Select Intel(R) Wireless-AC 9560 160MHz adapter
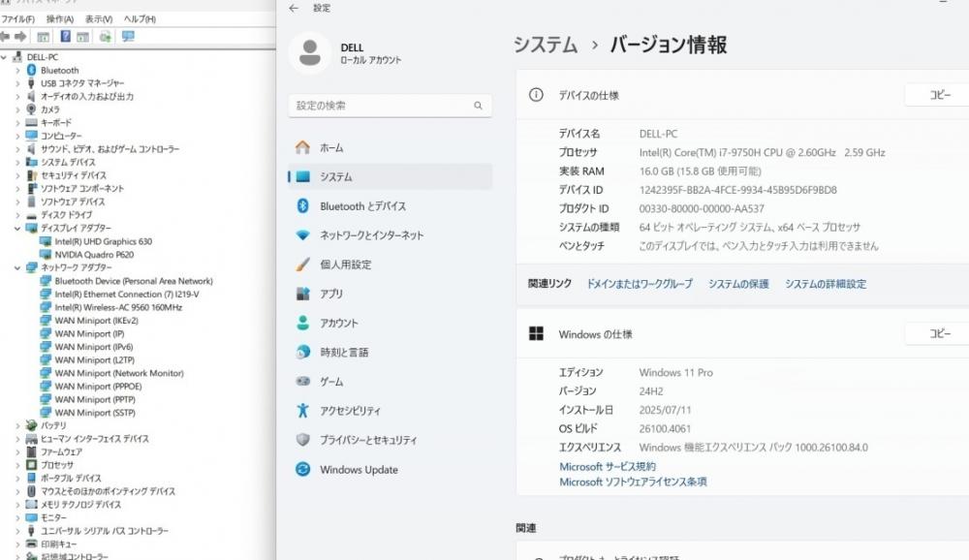Image resolution: width=969 pixels, height=560 pixels. click(118, 307)
